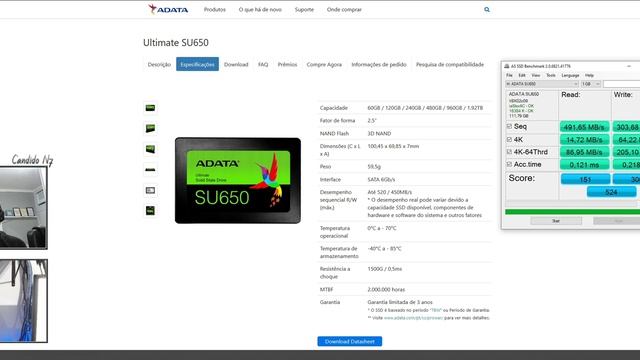The width and height of the screenshot is (640, 360).
Task: Follow the TBW link in warranty note
Action: [436, 310]
